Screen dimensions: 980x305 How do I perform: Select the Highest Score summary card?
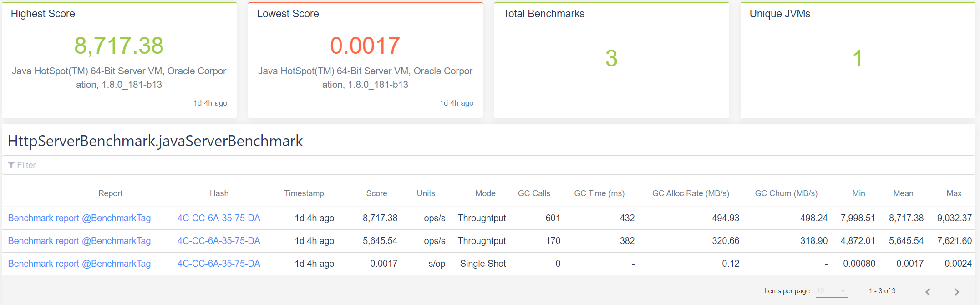pos(119,59)
